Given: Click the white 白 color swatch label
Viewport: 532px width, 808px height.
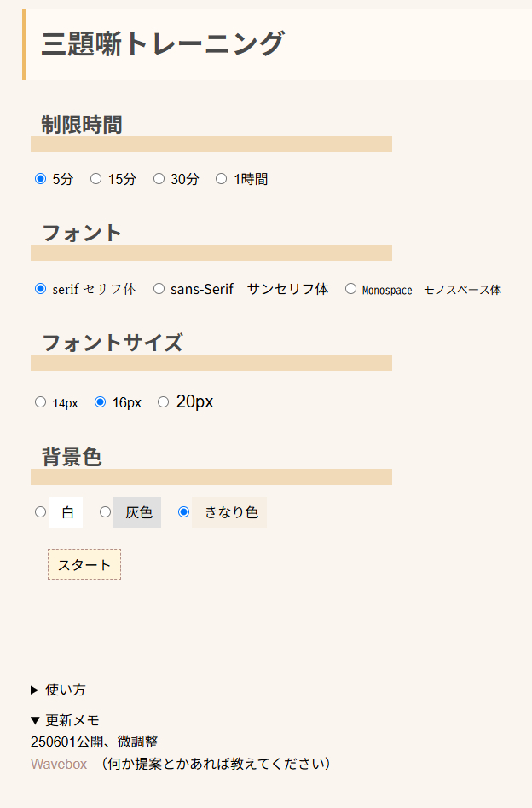Looking at the screenshot, I should (x=66, y=512).
